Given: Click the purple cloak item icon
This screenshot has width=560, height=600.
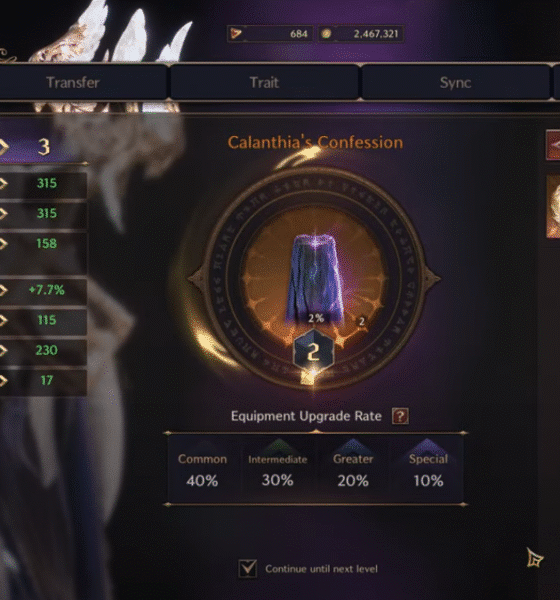Looking at the screenshot, I should (315, 278).
